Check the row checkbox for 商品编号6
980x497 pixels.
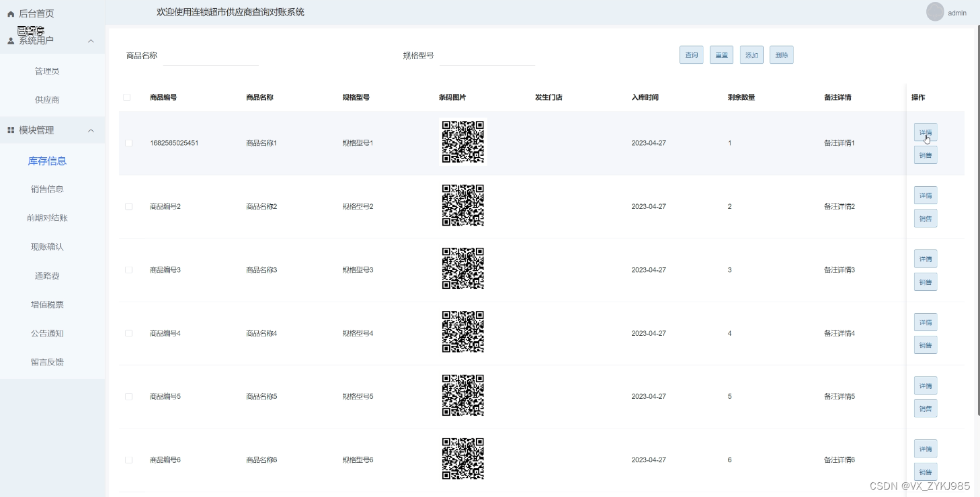pyautogui.click(x=128, y=460)
